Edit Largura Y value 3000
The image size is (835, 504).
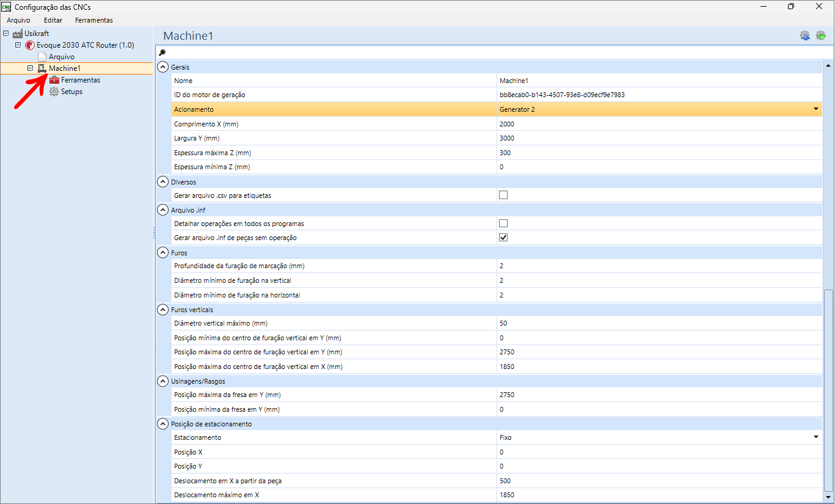pyautogui.click(x=659, y=138)
